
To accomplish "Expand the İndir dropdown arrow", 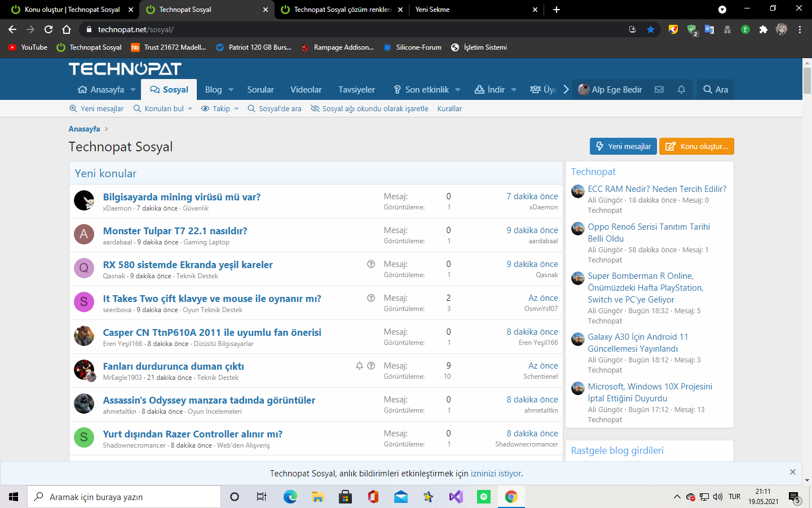I will [514, 90].
